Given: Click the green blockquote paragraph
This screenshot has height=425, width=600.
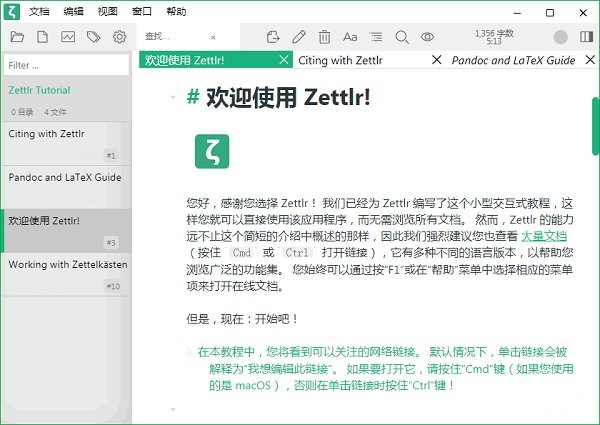Looking at the screenshot, I should (385, 368).
